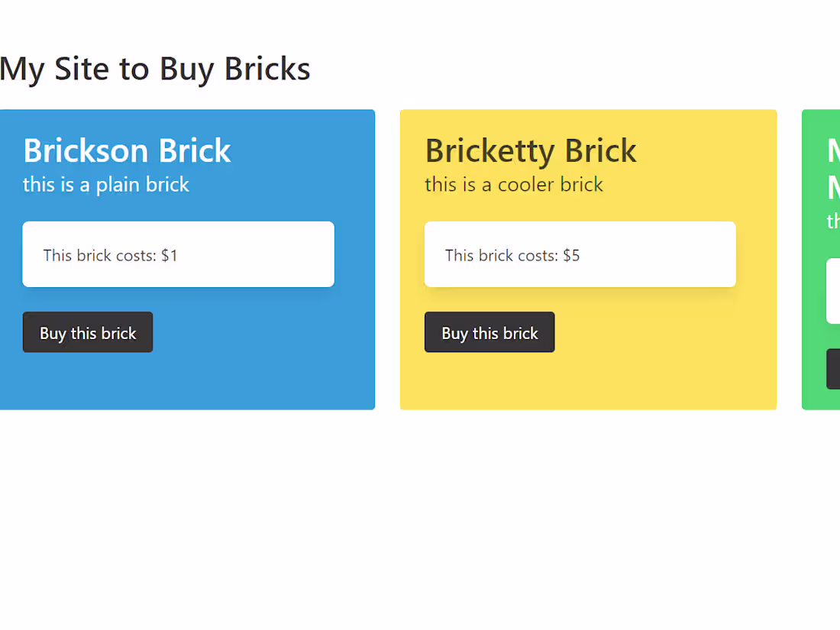Click the Buy this brick button for Brickson Brick
The width and height of the screenshot is (840, 630).
(x=87, y=332)
